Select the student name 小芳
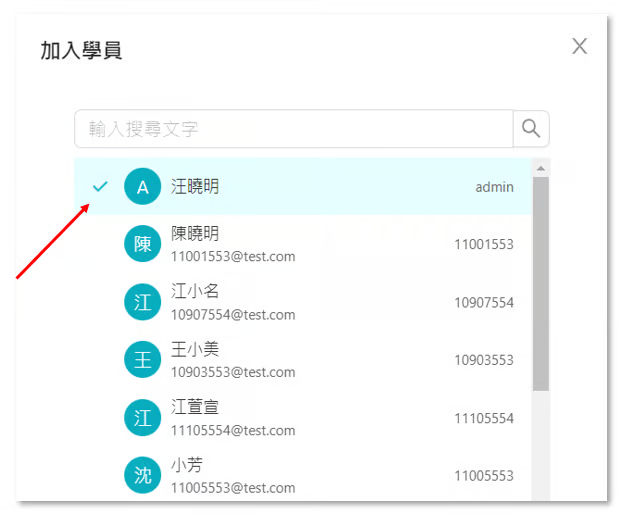The height and width of the screenshot is (520, 622). click(x=186, y=466)
